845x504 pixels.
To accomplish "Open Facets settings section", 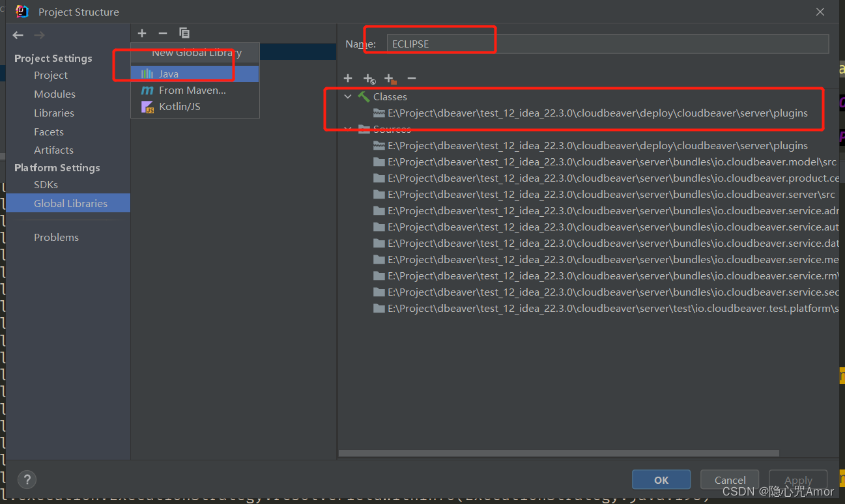I will coord(49,132).
